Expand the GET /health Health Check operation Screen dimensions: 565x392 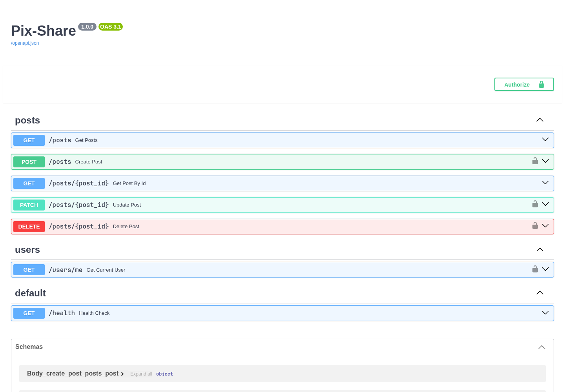tap(545, 313)
